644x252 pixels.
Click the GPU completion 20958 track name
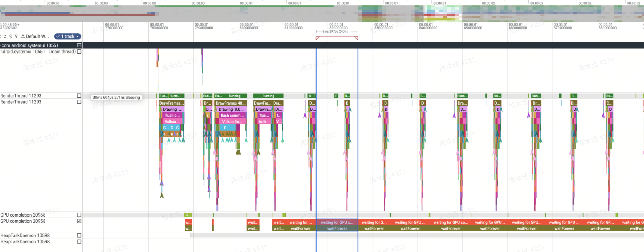[23, 215]
